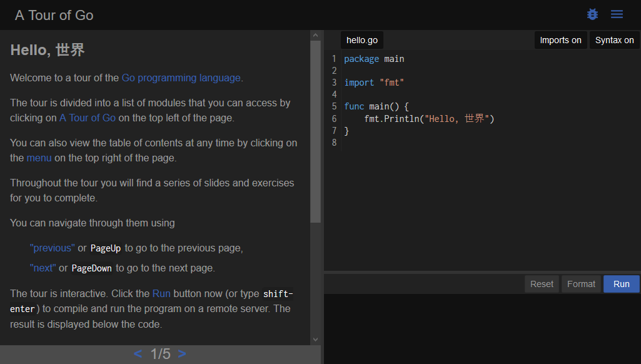
Task: Click the Reset button
Action: point(542,284)
